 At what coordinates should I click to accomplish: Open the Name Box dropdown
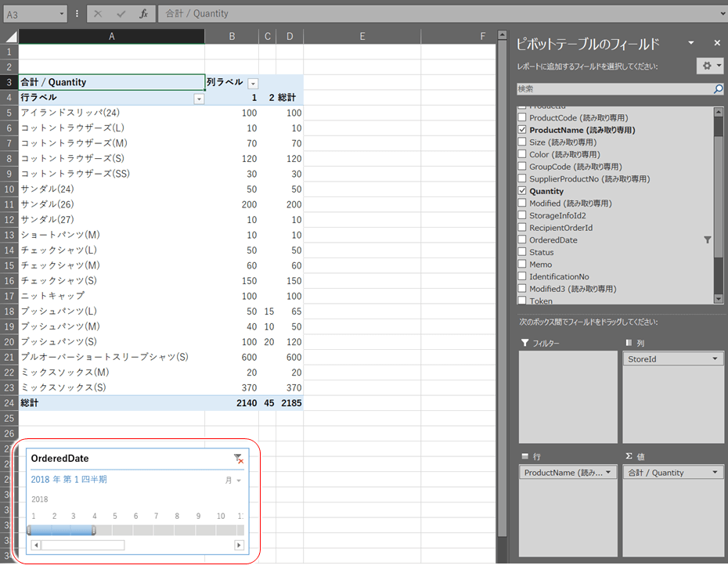[61, 14]
